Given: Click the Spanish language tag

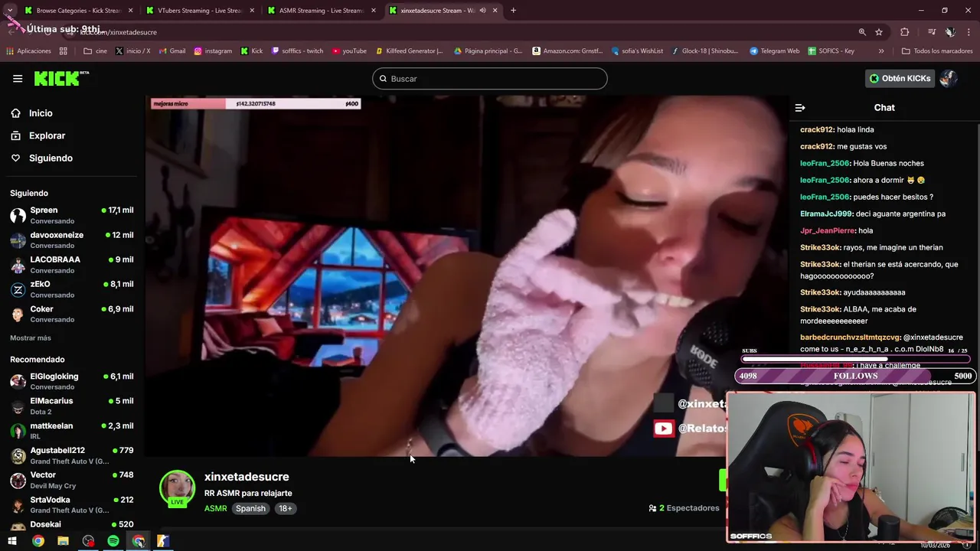Looking at the screenshot, I should [x=250, y=508].
